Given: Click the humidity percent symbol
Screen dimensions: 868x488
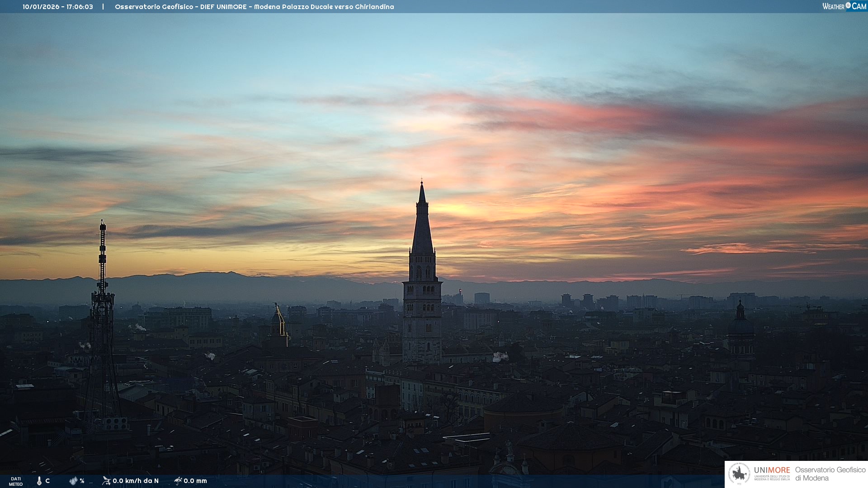Looking at the screenshot, I should (x=82, y=481).
